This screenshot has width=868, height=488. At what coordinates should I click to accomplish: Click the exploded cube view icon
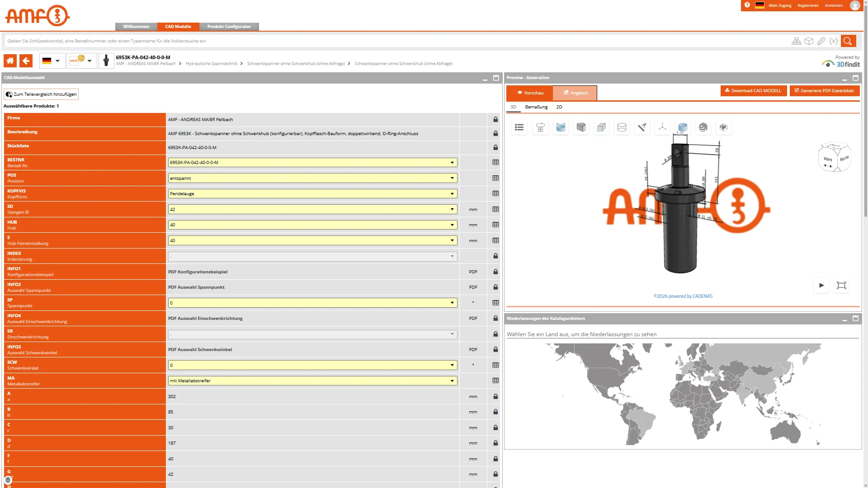point(723,127)
